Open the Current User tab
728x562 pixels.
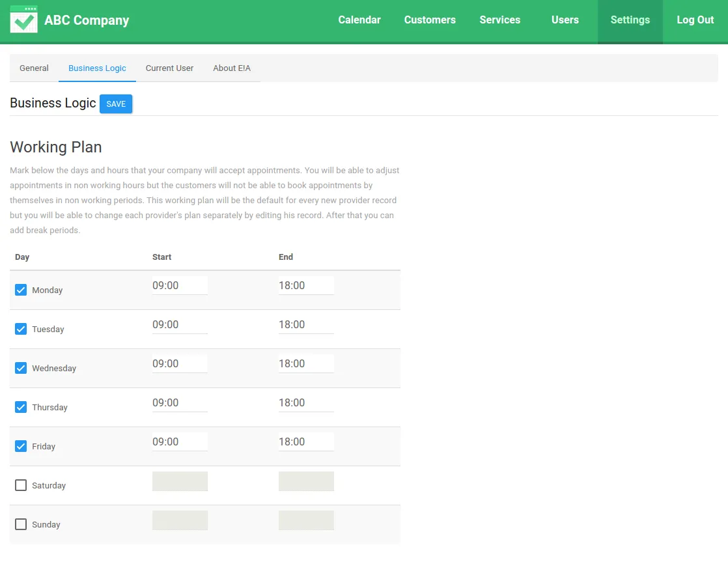pyautogui.click(x=169, y=68)
